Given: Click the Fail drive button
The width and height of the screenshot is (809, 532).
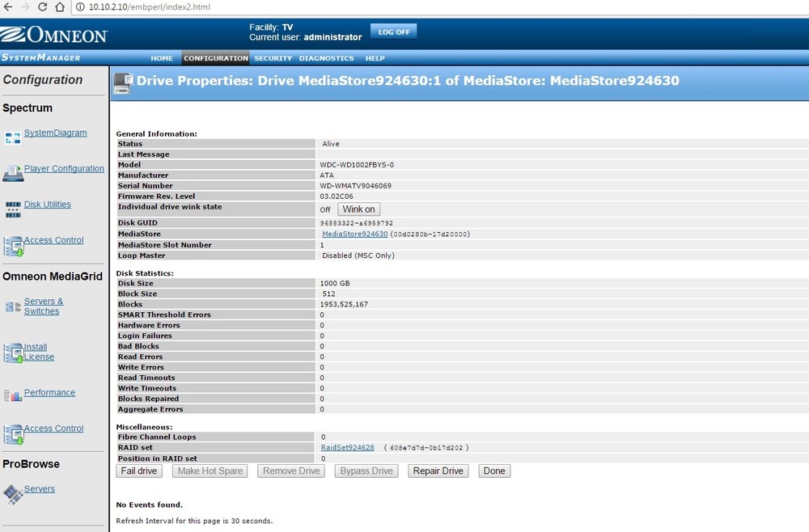Looking at the screenshot, I should [x=139, y=471].
